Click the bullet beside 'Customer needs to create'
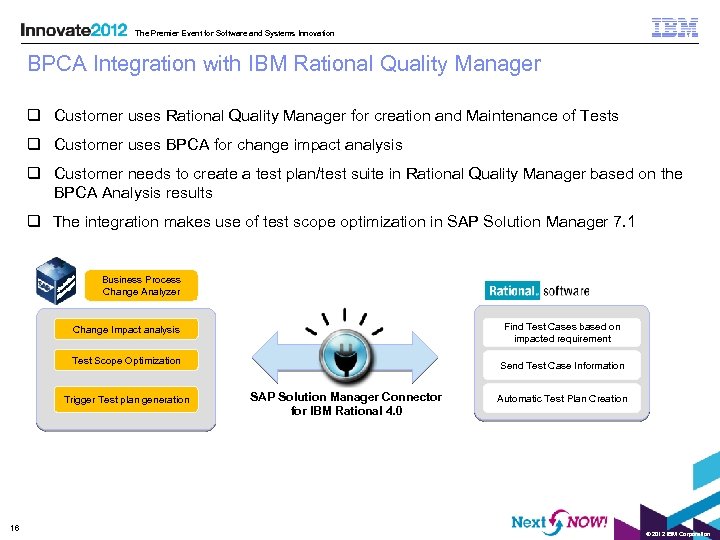 (34, 173)
